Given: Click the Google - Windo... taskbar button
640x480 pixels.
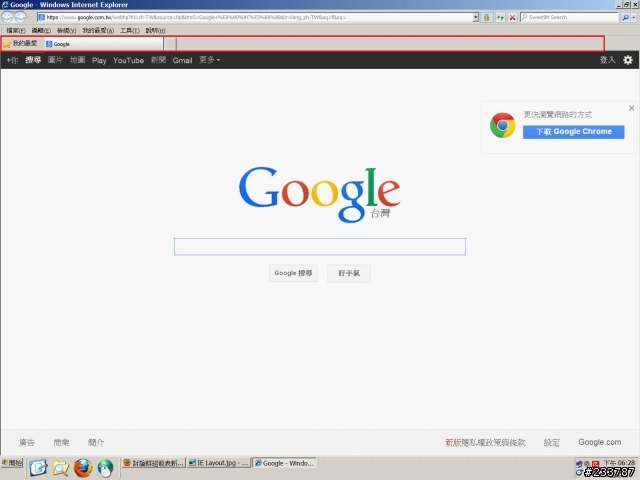Looking at the screenshot, I should coord(284,463).
